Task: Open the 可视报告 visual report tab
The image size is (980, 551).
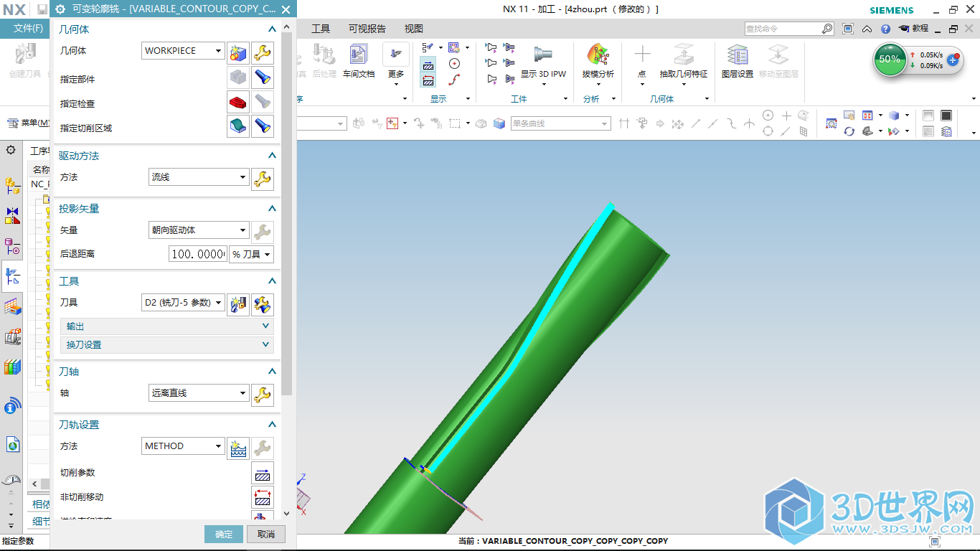Action: tap(367, 29)
